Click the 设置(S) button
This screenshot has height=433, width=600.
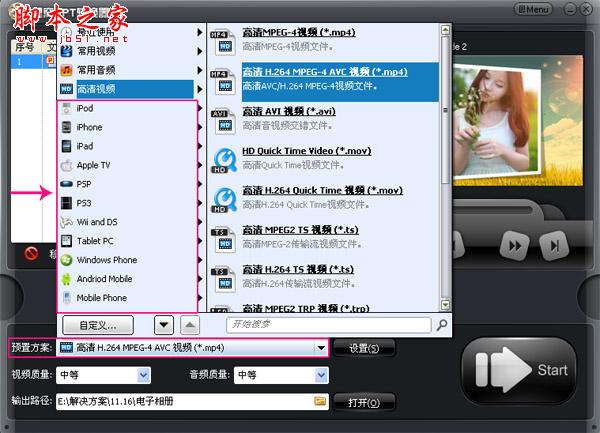coord(364,348)
